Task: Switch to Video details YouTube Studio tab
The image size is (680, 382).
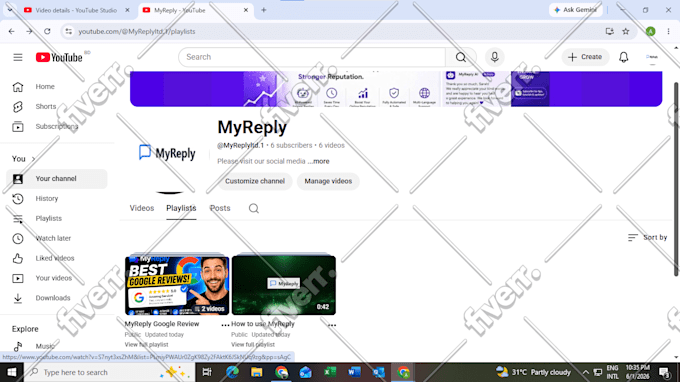Action: tap(77, 10)
